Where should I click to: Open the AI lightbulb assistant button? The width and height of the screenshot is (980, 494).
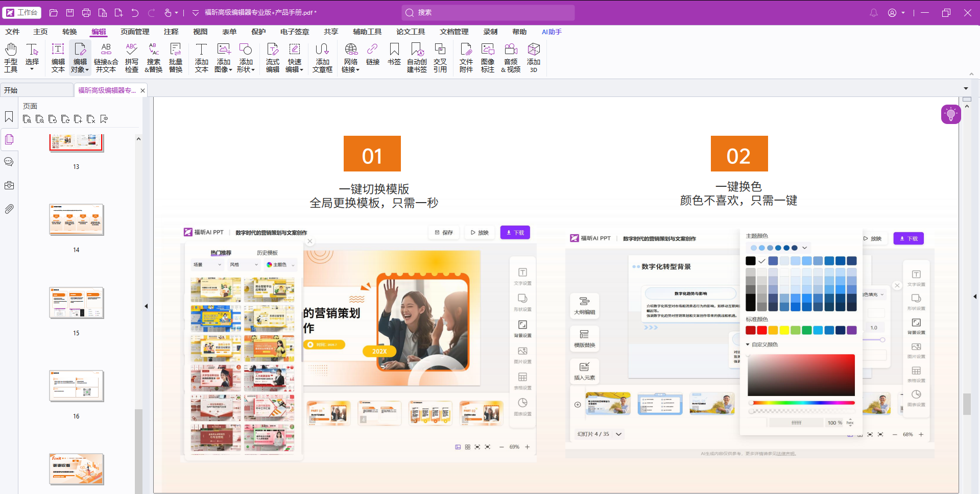(951, 114)
